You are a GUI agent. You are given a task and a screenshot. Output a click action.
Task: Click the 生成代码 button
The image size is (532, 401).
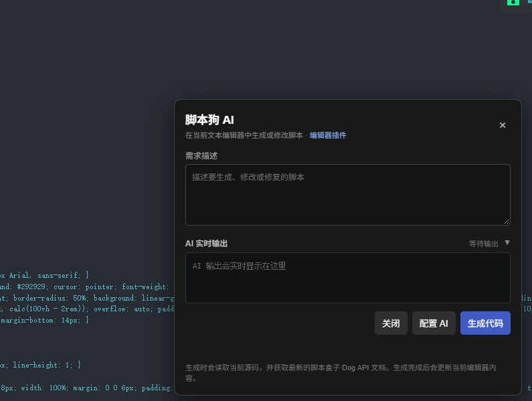point(485,323)
